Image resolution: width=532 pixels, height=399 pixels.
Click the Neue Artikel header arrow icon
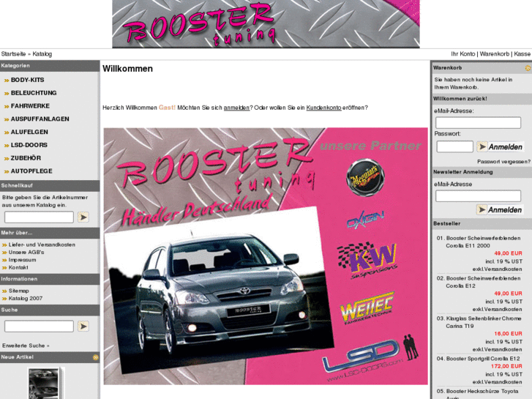96,357
